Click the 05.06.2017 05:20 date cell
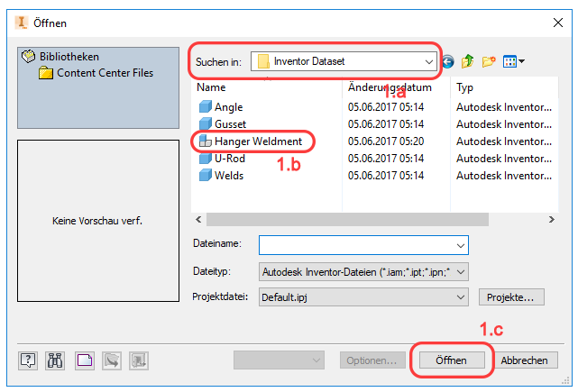 [386, 141]
